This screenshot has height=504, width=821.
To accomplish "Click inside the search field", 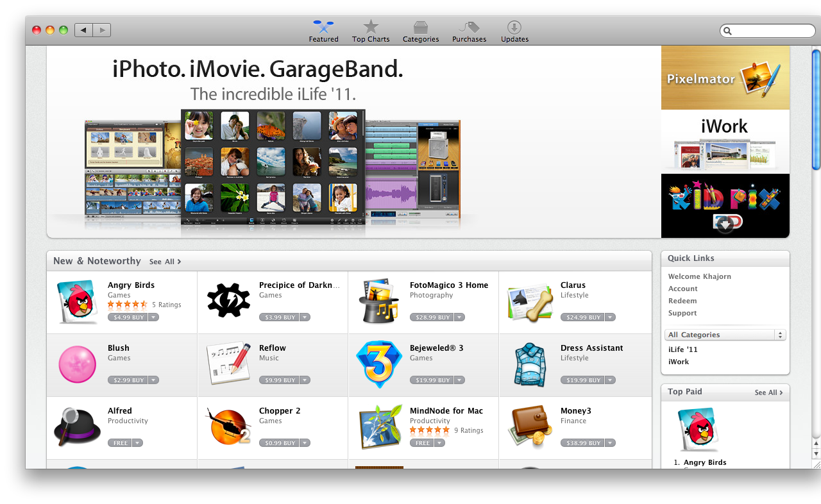I will [768, 31].
